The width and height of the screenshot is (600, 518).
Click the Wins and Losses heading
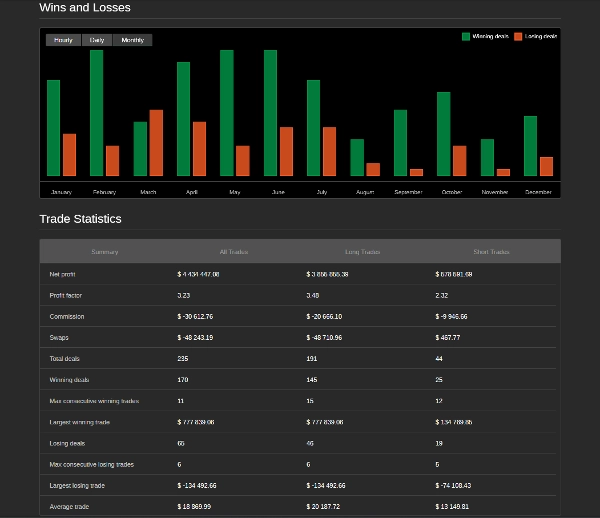pyautogui.click(x=85, y=7)
